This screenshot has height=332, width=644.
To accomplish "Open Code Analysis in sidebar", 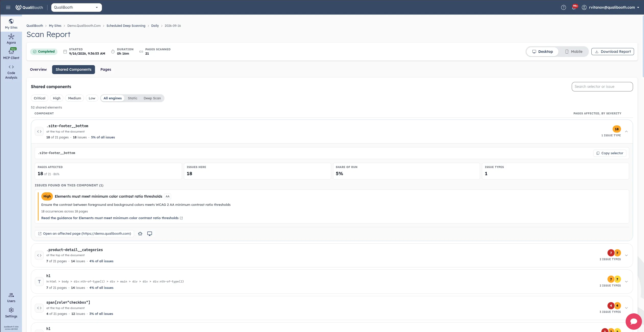I will point(11,72).
